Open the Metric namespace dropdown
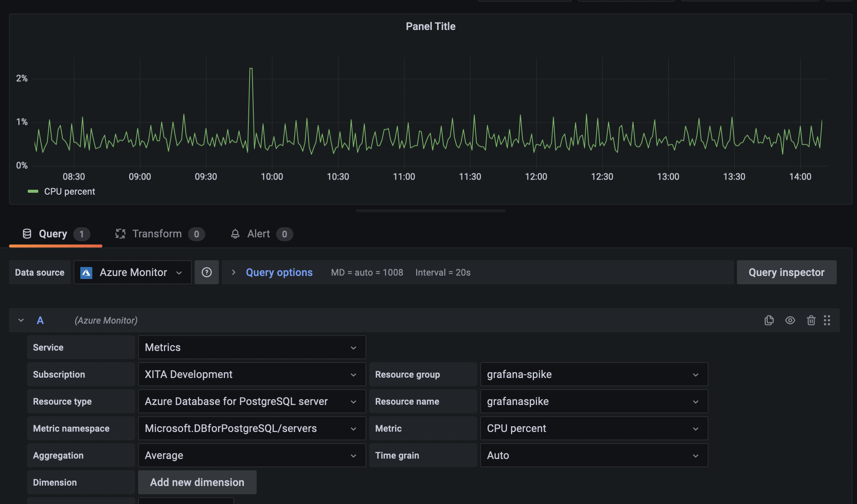 [x=252, y=428]
